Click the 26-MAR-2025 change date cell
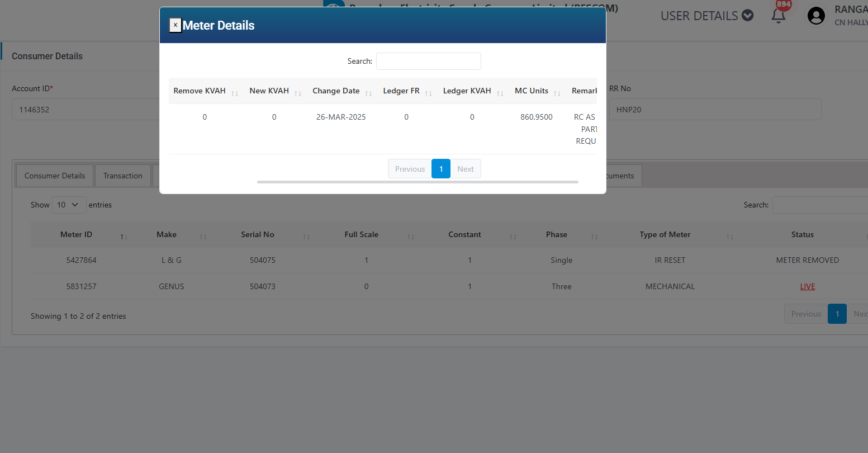This screenshot has height=453, width=868. click(341, 117)
